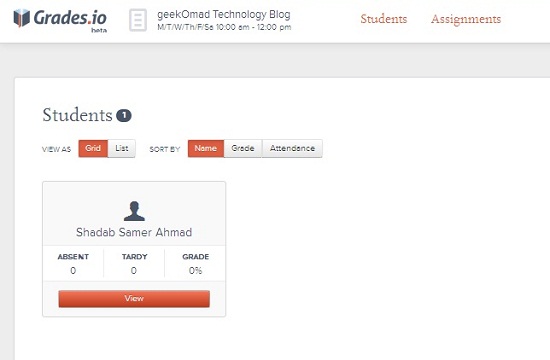Click the Students page heading

77,115
